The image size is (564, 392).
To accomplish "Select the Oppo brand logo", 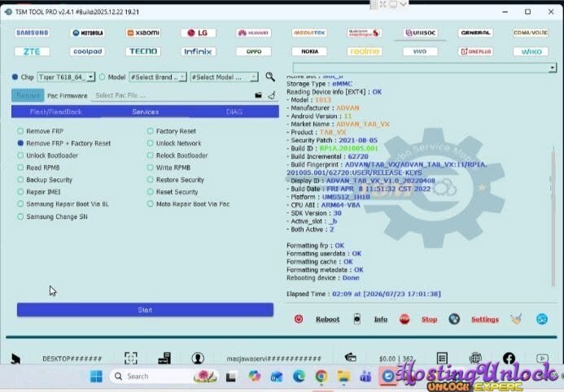I will (254, 51).
